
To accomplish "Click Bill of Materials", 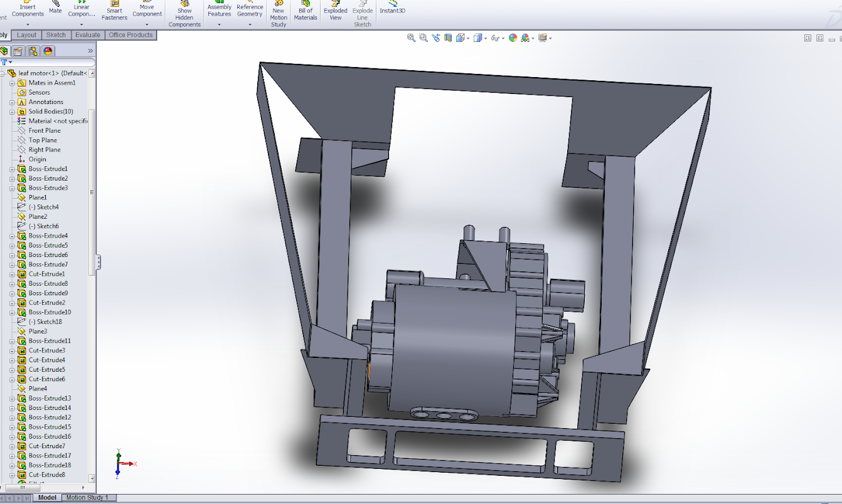I will [x=306, y=11].
